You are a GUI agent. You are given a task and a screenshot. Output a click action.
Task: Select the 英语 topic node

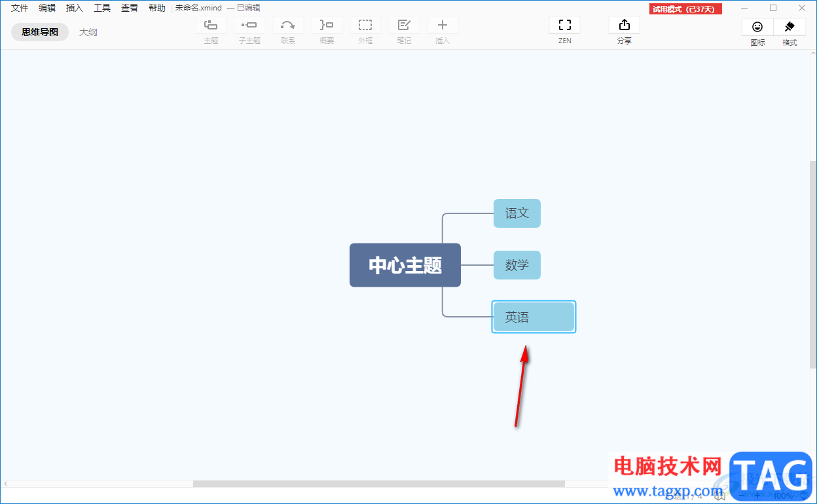coord(534,317)
